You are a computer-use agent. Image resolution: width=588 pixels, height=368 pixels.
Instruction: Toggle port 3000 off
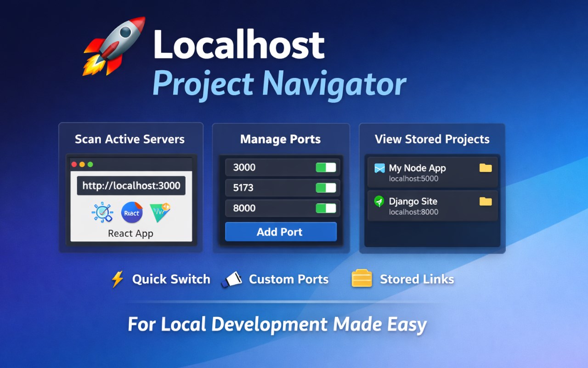click(325, 167)
